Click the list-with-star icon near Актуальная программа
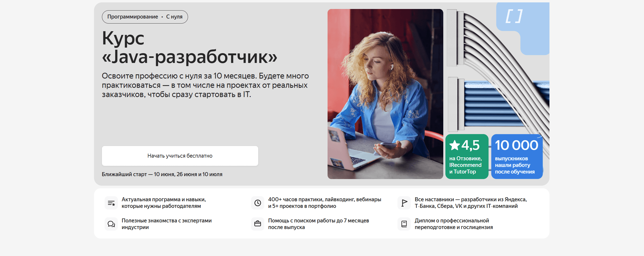Screen dimensions: 644x256 (111, 203)
